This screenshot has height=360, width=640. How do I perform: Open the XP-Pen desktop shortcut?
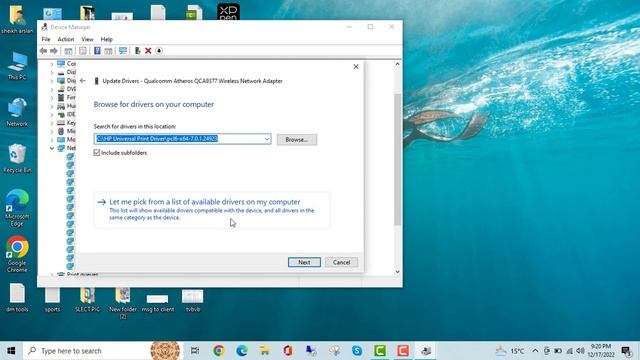pyautogui.click(x=228, y=11)
